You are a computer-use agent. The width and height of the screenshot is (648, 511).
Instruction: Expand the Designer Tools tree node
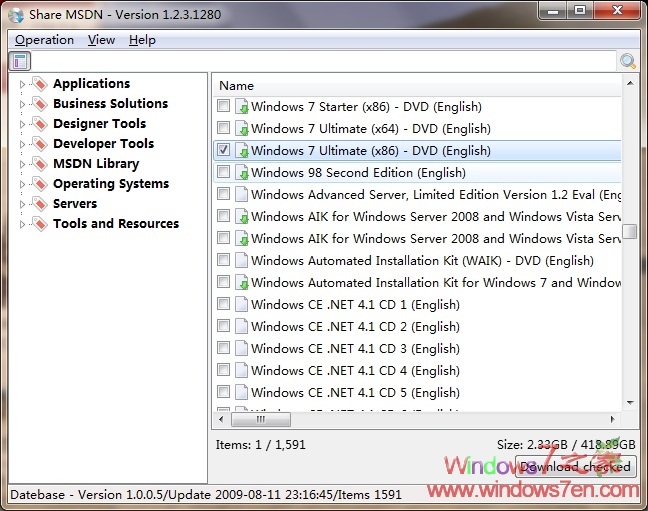pyautogui.click(x=22, y=124)
